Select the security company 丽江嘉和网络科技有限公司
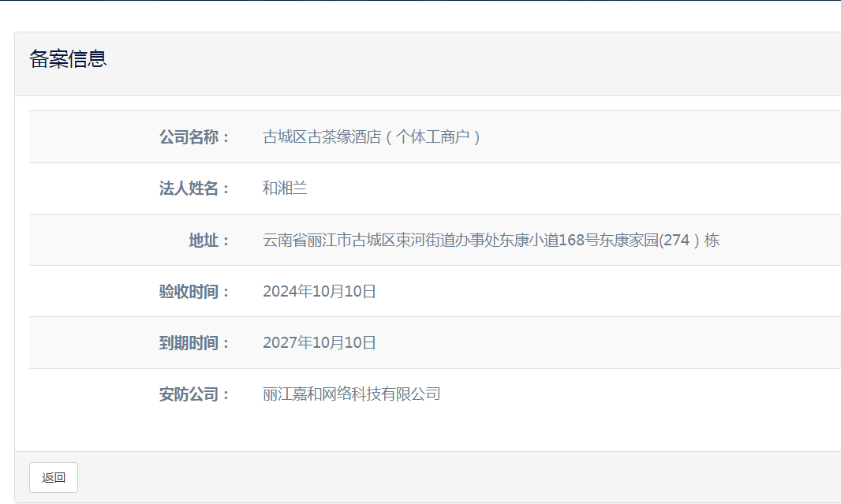The height and width of the screenshot is (504, 841). 351,394
